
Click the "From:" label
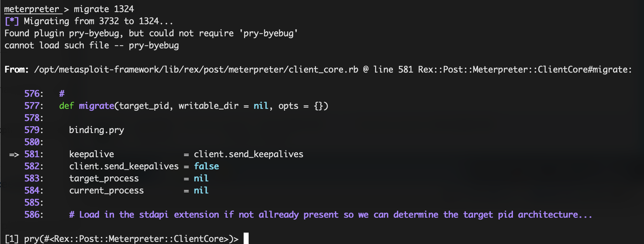(16, 69)
